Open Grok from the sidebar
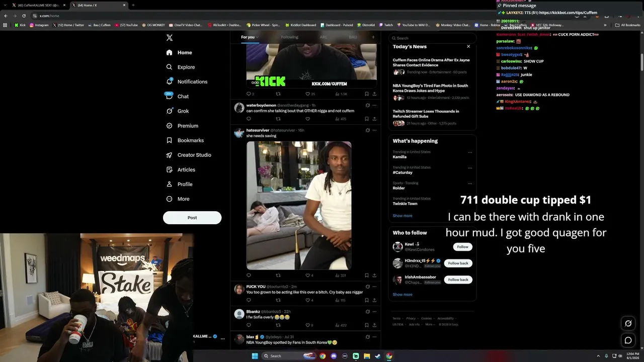Viewport: 644px width, 362px height. 178,111
